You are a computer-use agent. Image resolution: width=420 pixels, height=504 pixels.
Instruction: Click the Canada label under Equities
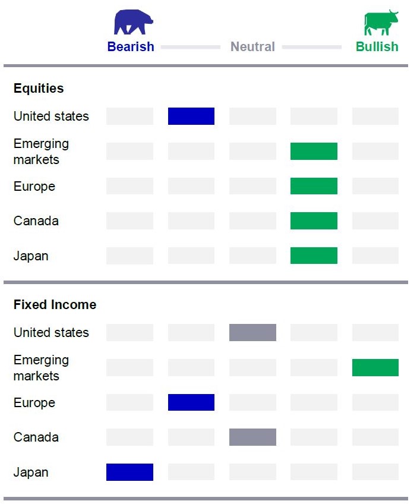[x=36, y=221]
